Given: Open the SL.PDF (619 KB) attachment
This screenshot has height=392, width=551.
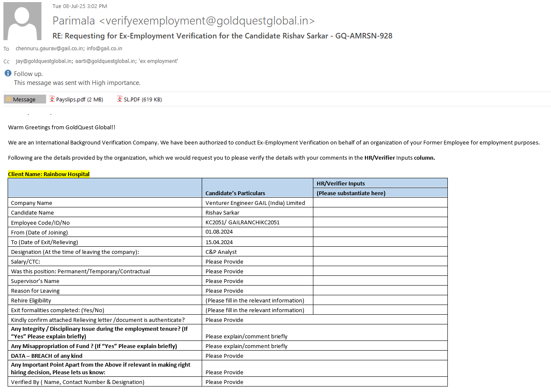Looking at the screenshot, I should click(x=143, y=100).
